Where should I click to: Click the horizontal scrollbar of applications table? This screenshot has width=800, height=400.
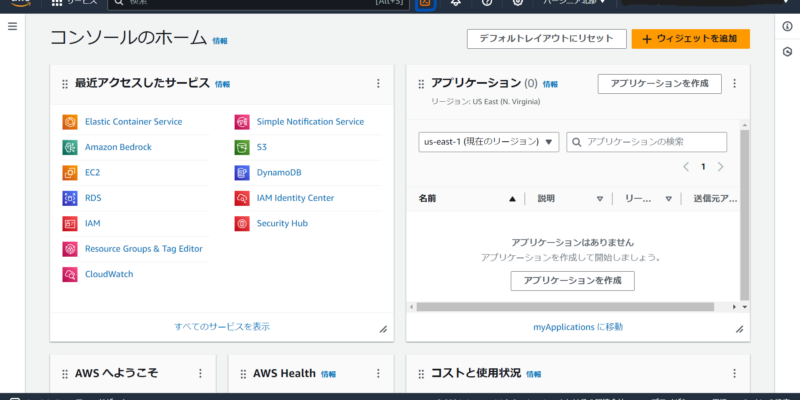[x=565, y=307]
